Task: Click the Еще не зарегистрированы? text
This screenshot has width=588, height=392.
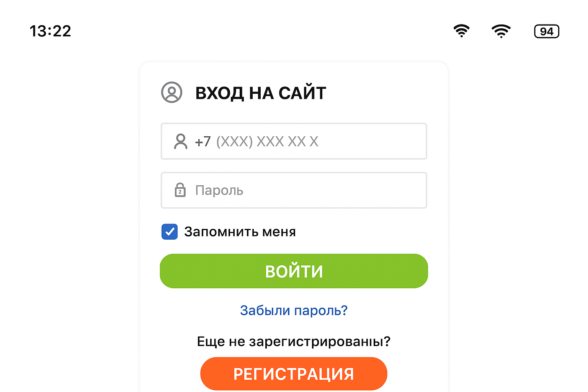Action: 294,341
